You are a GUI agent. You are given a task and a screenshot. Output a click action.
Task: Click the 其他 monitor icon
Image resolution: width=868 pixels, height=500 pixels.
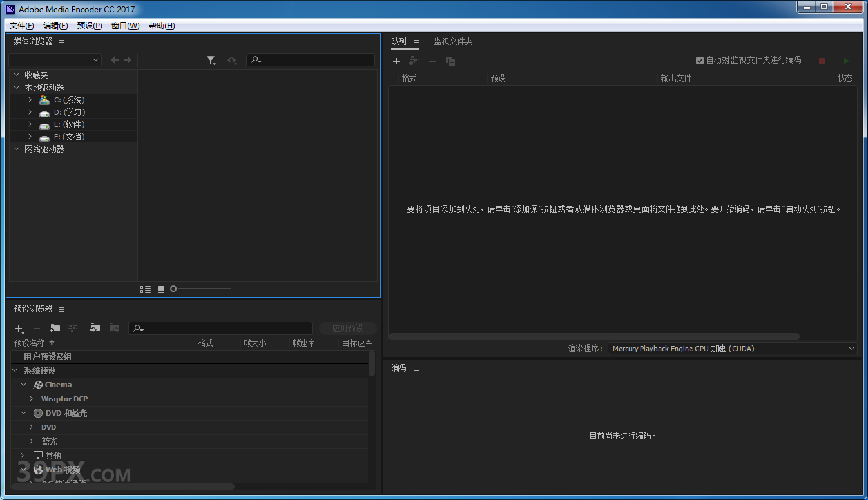tap(38, 456)
